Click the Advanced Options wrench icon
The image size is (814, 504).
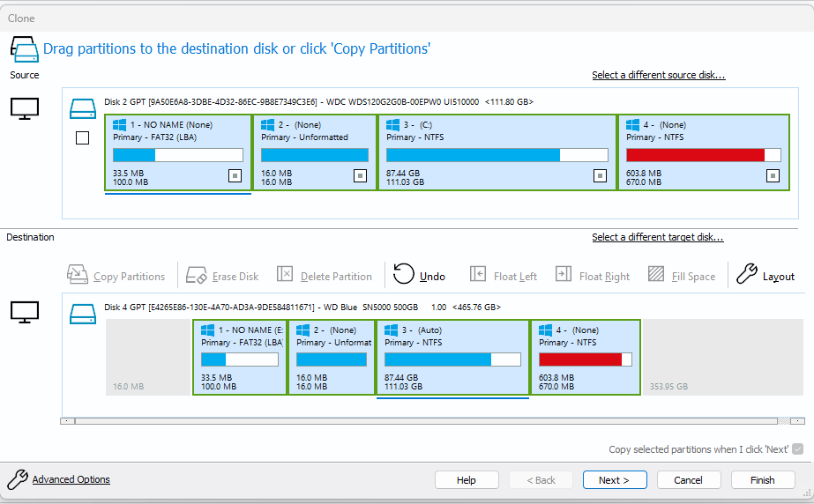tap(17, 479)
